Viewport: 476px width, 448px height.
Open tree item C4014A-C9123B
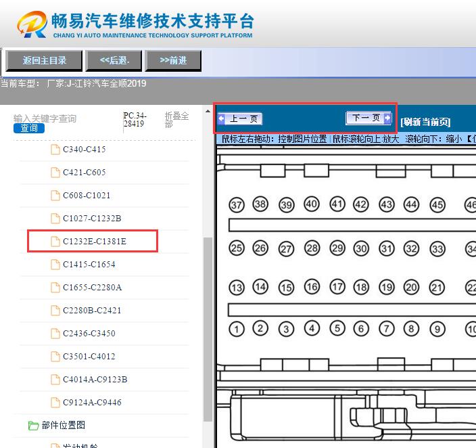coord(95,379)
